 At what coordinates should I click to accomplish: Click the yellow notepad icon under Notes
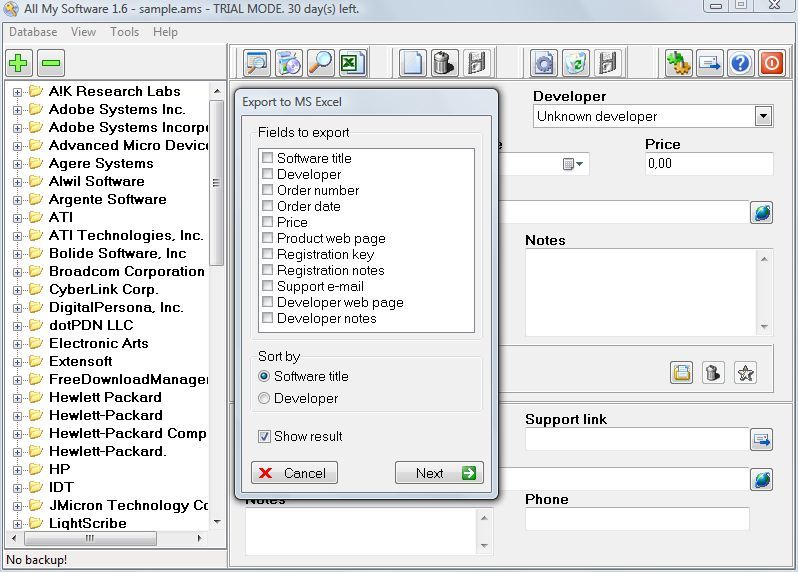click(681, 373)
